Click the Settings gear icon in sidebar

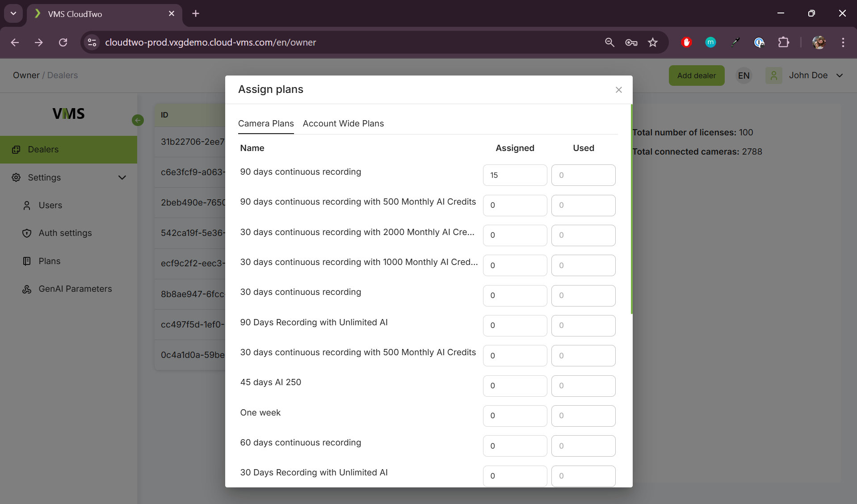coord(17,177)
